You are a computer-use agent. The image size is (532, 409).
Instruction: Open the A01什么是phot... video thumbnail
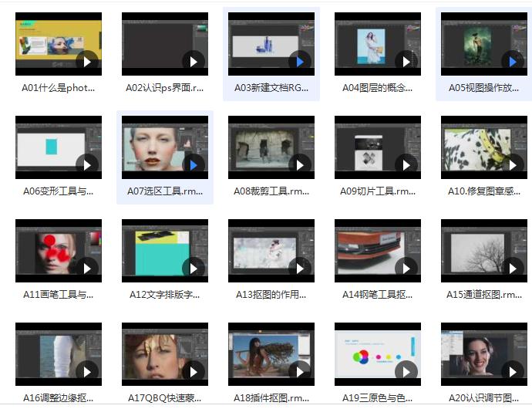(x=59, y=44)
